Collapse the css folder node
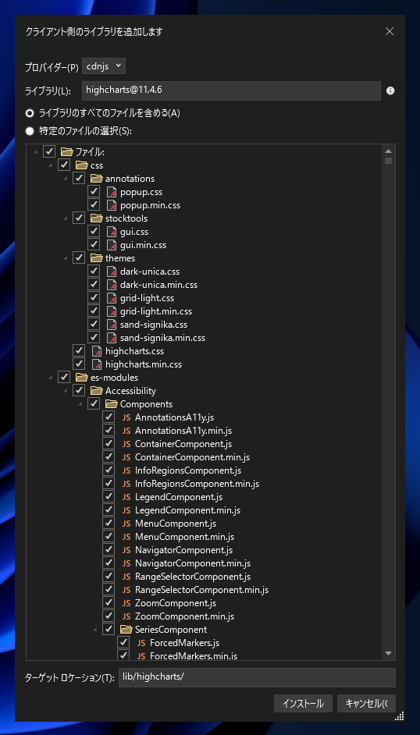The height and width of the screenshot is (735, 420). click(50, 165)
